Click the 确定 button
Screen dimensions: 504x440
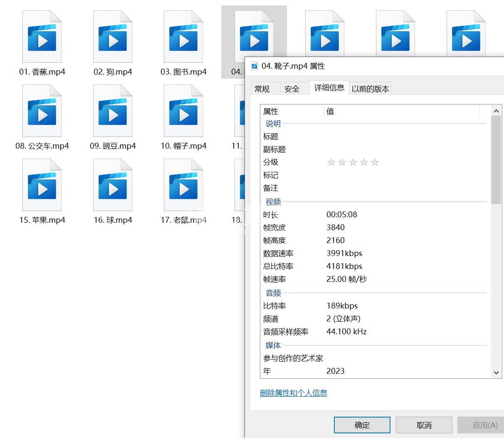click(362, 425)
